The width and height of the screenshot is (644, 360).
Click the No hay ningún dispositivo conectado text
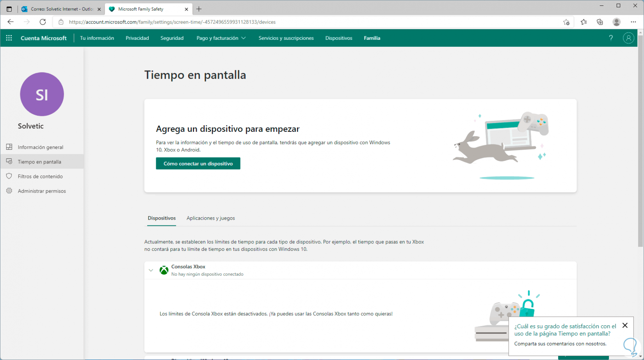pyautogui.click(x=207, y=274)
